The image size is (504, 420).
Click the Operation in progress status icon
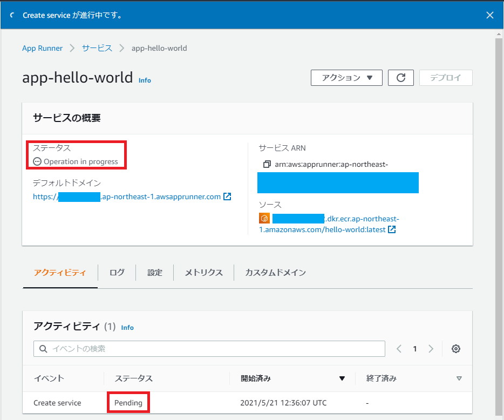point(37,161)
